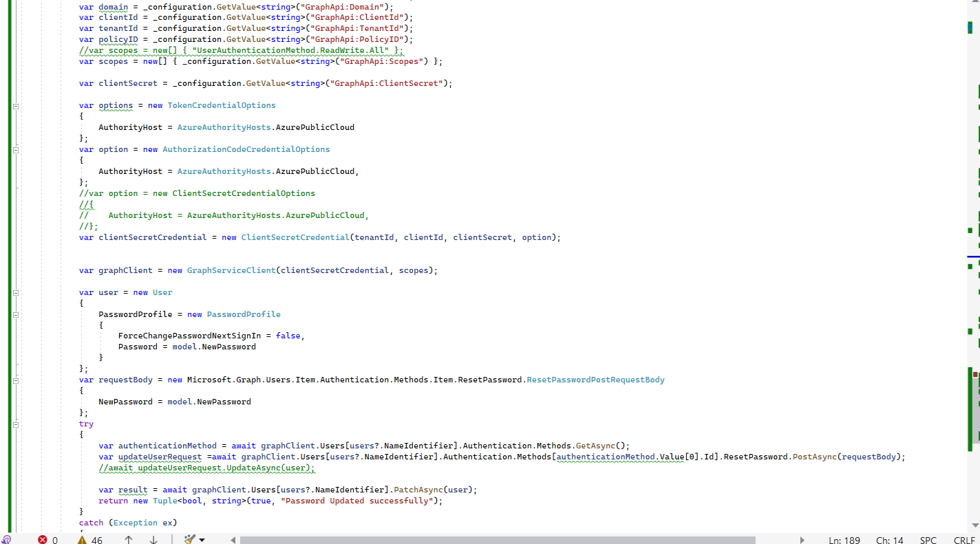Collapse the requestBody initializer block
The width and height of the screenshot is (980, 544).
[x=15, y=380]
